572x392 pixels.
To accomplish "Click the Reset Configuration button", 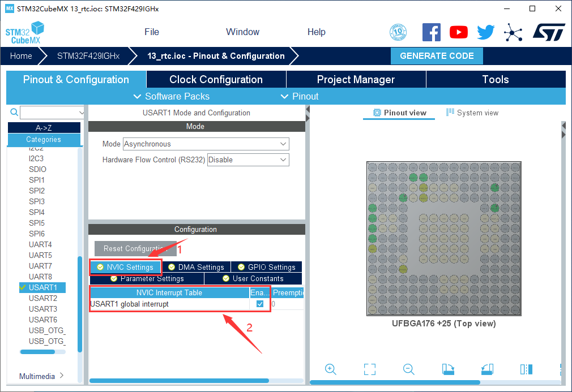I will pyautogui.click(x=135, y=248).
